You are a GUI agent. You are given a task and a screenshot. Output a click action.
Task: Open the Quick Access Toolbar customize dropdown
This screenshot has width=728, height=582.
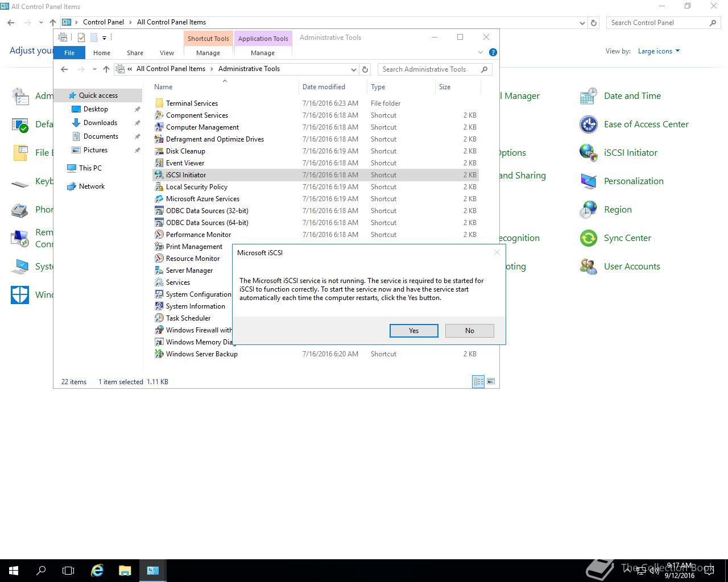click(104, 38)
